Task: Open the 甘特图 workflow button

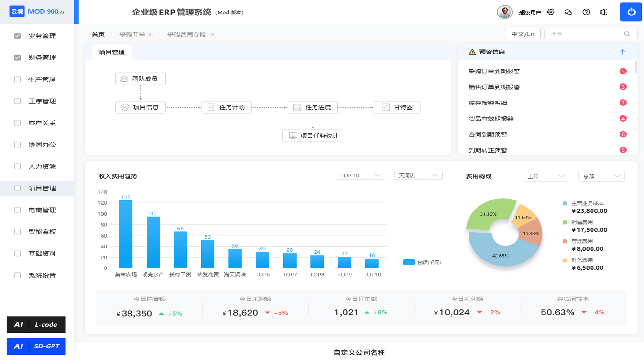Action: point(397,107)
